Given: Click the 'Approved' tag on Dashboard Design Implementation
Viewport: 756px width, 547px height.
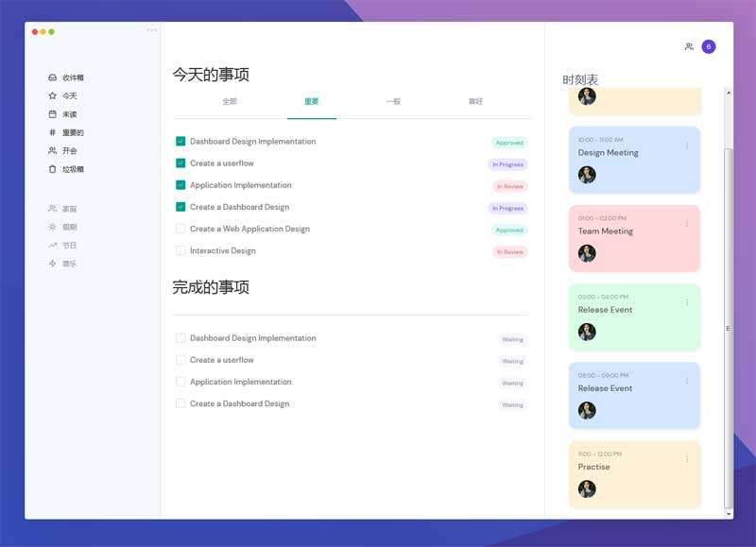Looking at the screenshot, I should point(509,143).
